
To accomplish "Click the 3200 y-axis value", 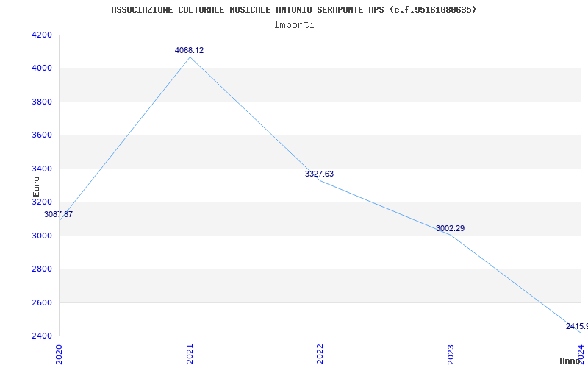I will [x=40, y=202].
